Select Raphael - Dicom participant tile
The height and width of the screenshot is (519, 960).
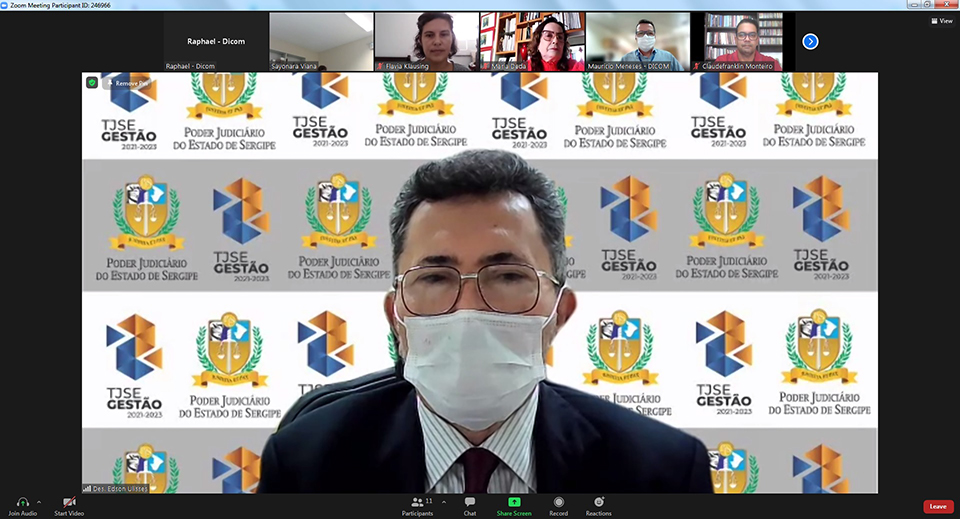216,41
